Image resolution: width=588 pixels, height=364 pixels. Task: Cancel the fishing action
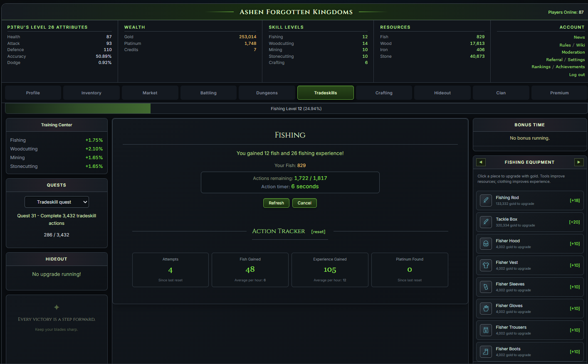tap(304, 203)
